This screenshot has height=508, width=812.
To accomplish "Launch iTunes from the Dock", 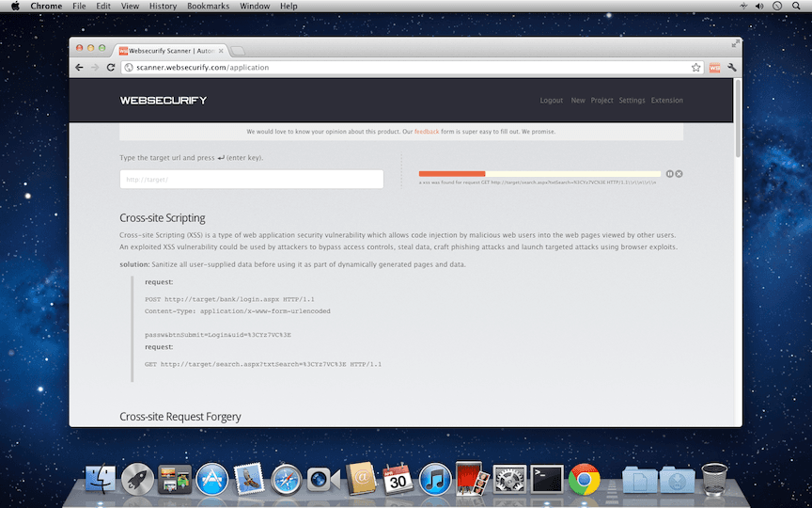I will [435, 479].
